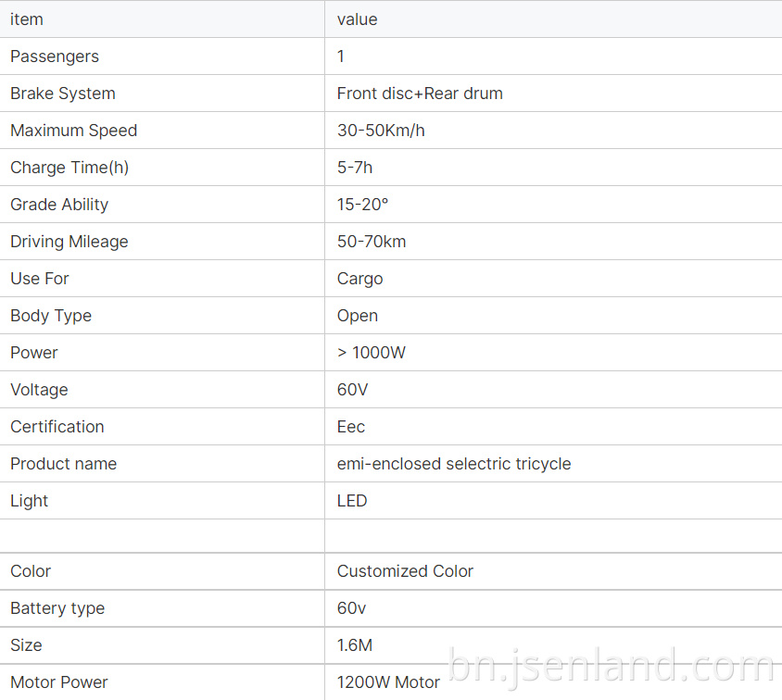Screen dimensions: 782x700
Task: Click the '> 1000W' power value
Action: [x=372, y=353]
